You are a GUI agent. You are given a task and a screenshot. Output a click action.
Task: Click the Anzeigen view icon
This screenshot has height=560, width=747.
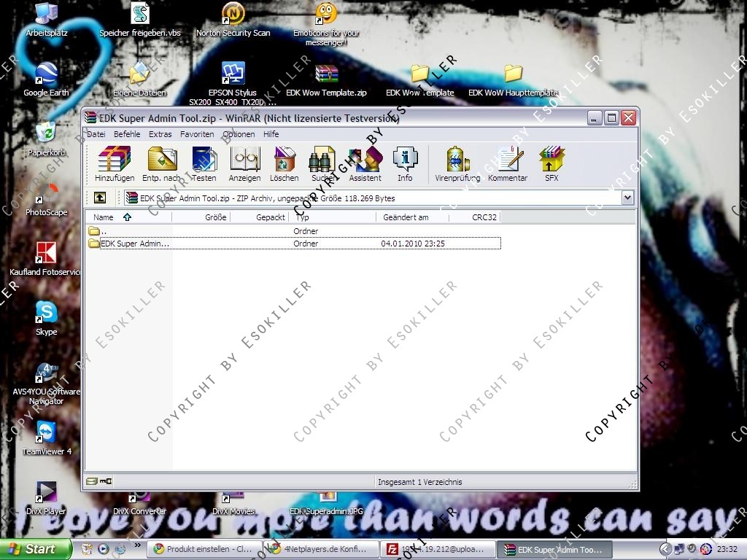click(x=245, y=163)
